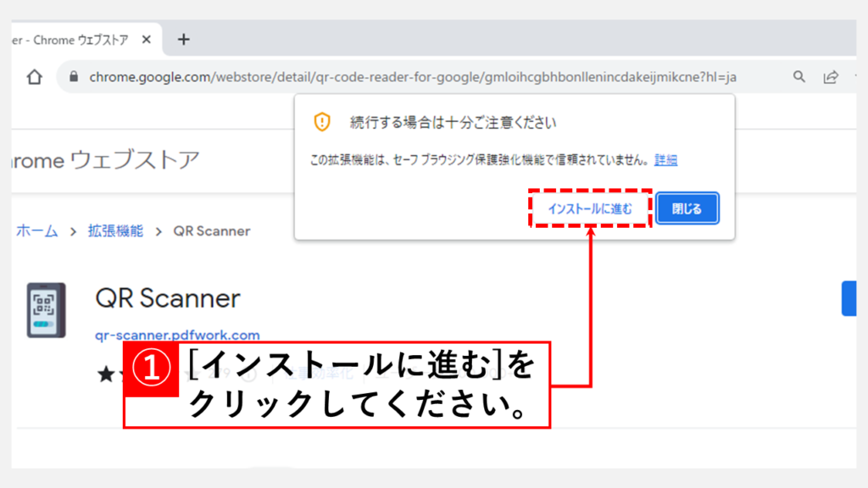Close the Chrome ウェブストア tab
The height and width of the screenshot is (488, 868).
coord(146,40)
